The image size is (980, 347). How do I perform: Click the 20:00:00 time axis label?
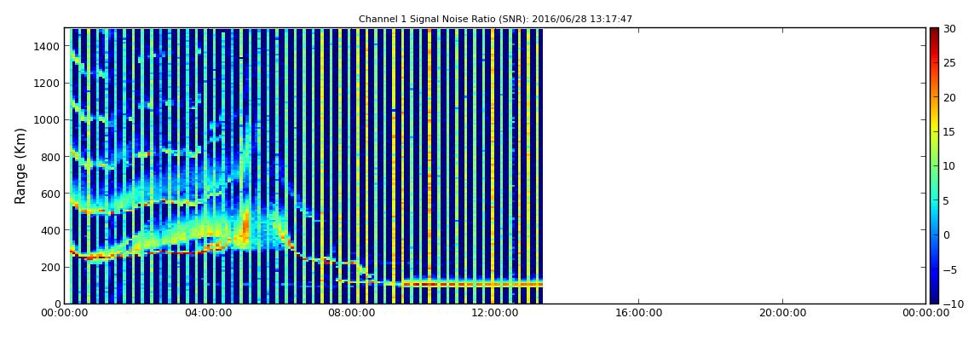pyautogui.click(x=782, y=314)
